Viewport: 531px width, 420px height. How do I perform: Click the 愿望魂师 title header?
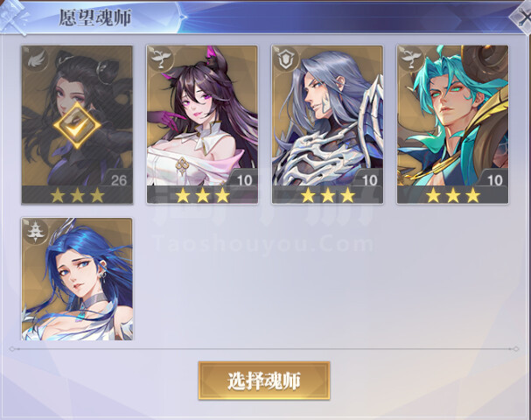[x=95, y=17]
